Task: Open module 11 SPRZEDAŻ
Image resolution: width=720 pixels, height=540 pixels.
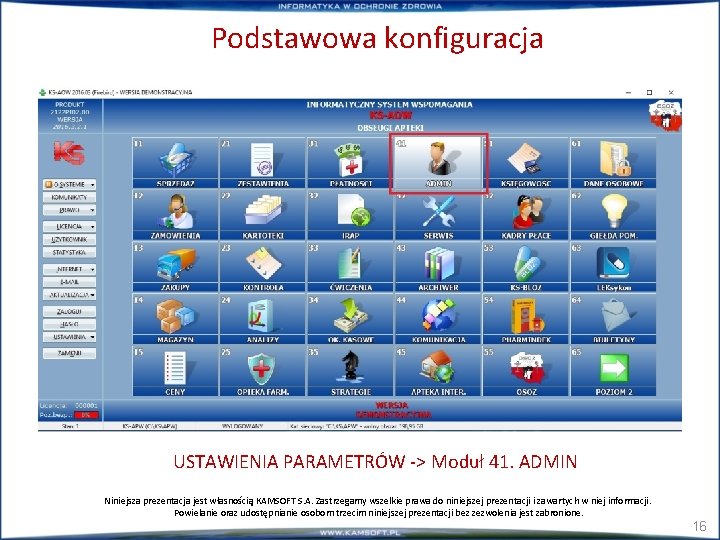Action: pyautogui.click(x=175, y=163)
